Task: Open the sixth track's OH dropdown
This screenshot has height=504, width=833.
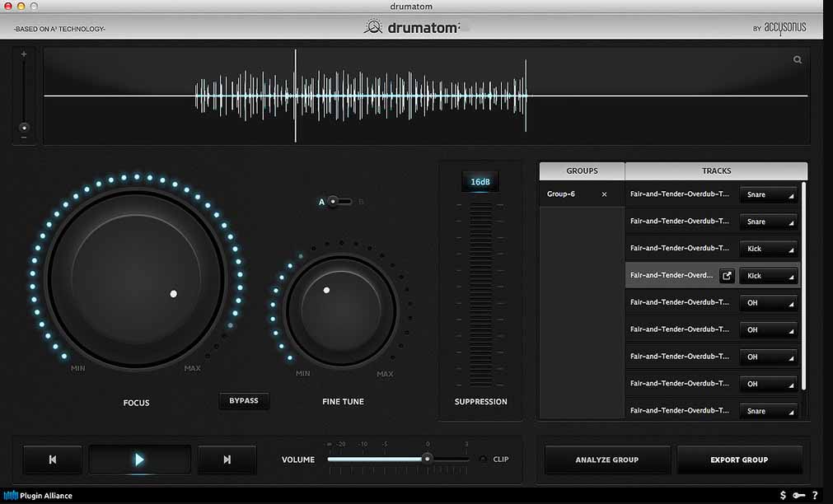Action: tap(768, 330)
